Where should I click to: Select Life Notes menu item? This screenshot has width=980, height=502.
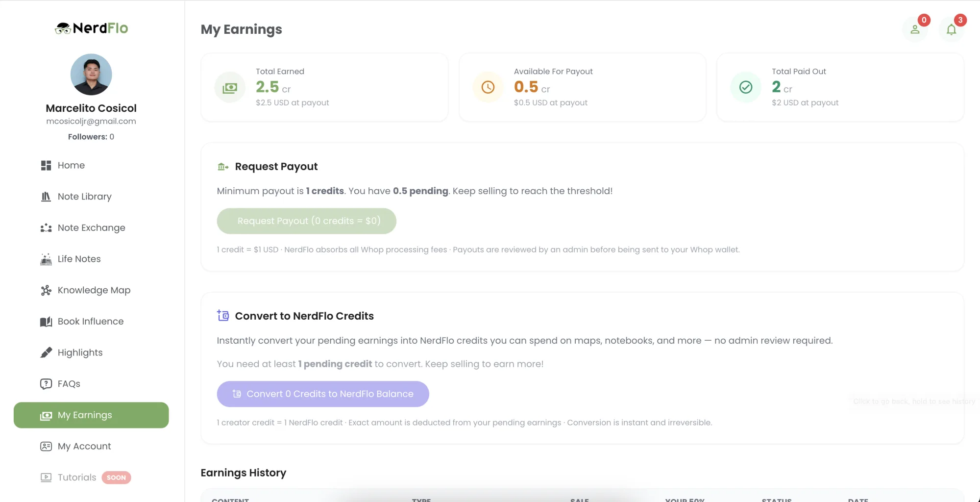pyautogui.click(x=91, y=259)
